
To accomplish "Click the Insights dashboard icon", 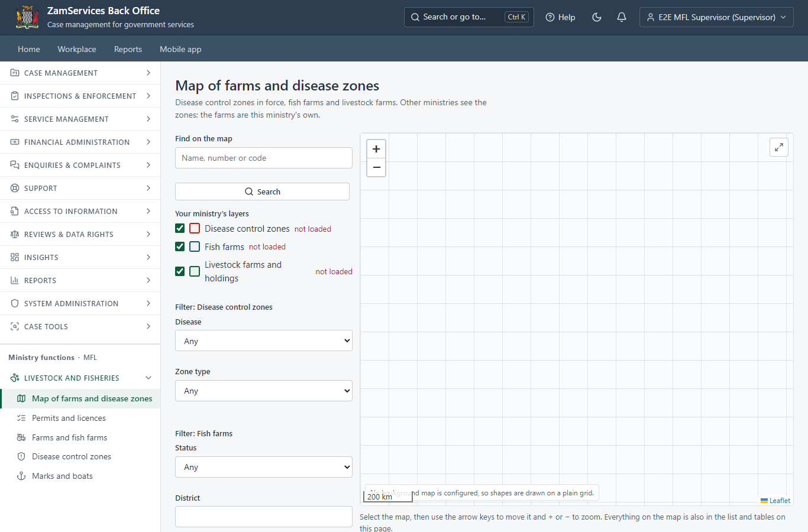I will (15, 257).
